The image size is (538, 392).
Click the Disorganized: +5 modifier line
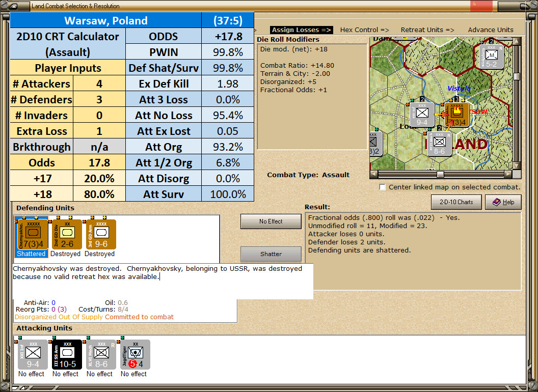click(x=288, y=81)
